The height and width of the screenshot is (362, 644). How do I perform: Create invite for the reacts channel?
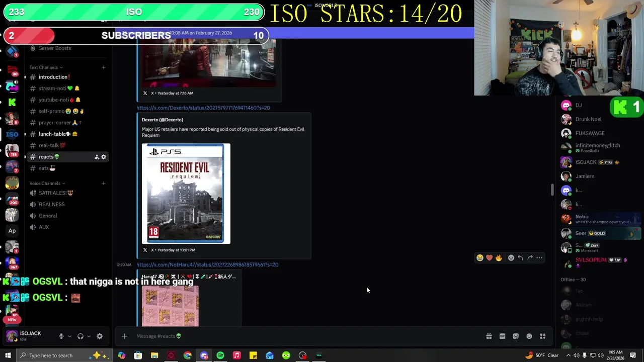click(96, 157)
